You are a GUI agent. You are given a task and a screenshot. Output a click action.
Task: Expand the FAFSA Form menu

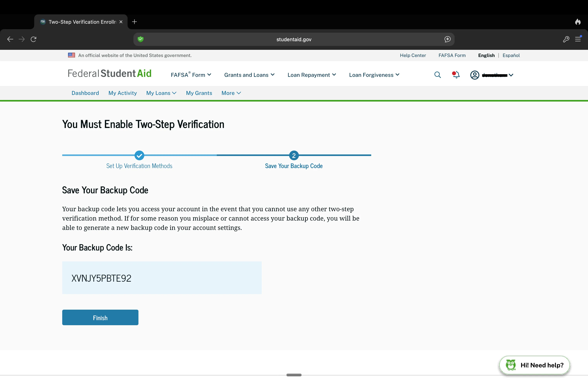[x=191, y=75]
